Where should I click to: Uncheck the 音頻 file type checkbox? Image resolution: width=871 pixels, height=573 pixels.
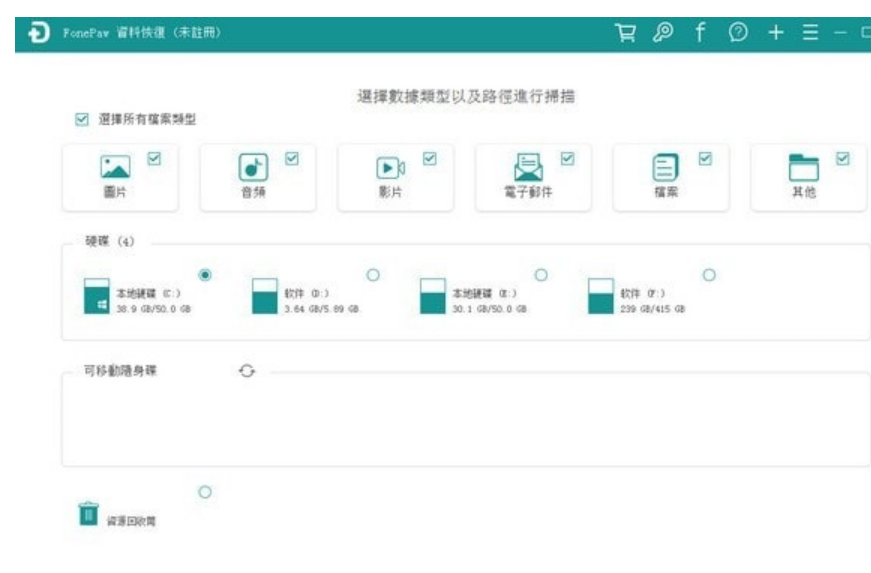tap(292, 158)
